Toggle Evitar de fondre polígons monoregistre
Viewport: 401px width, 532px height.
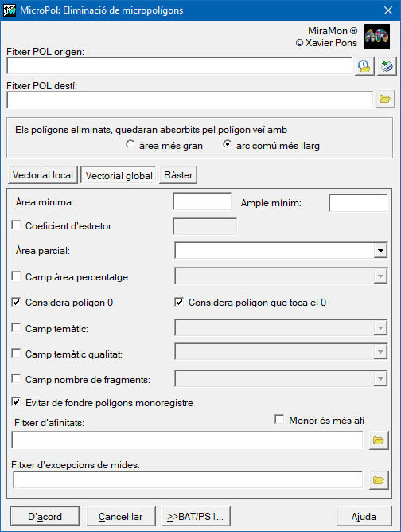(16, 402)
